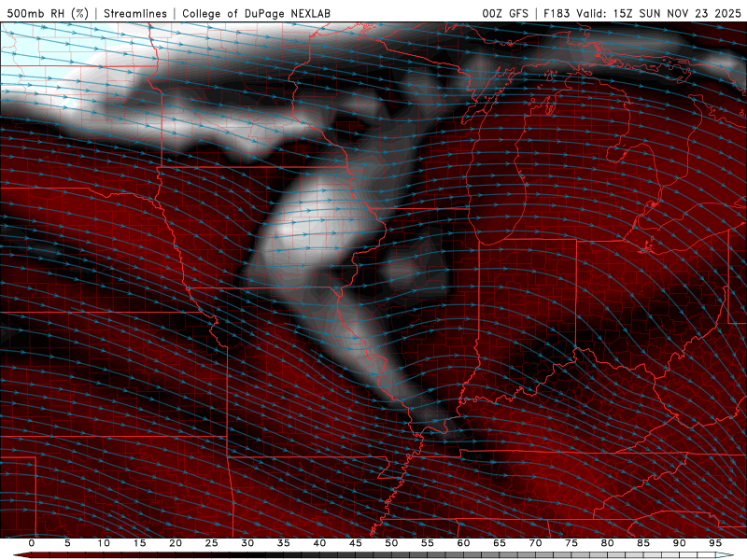Select the "F183" forecast hour text

click(x=557, y=13)
